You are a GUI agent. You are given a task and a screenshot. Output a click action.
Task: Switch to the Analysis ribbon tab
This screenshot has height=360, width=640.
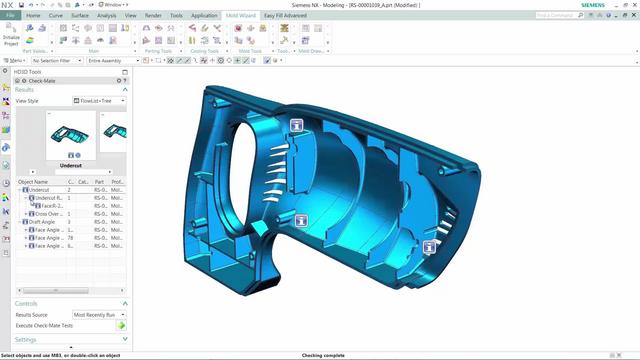107,16
